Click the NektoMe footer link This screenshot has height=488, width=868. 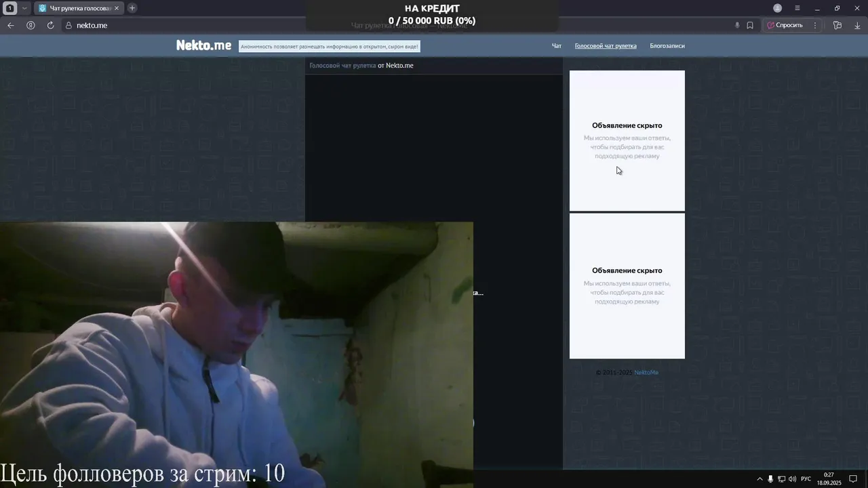(x=646, y=372)
